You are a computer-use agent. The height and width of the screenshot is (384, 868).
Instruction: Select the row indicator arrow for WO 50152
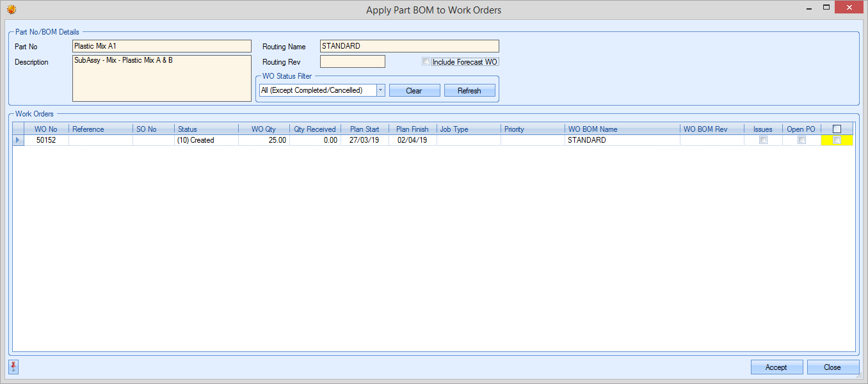(18, 140)
